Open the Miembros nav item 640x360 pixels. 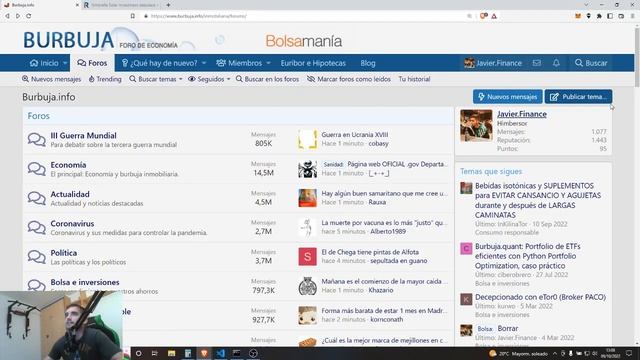point(239,63)
